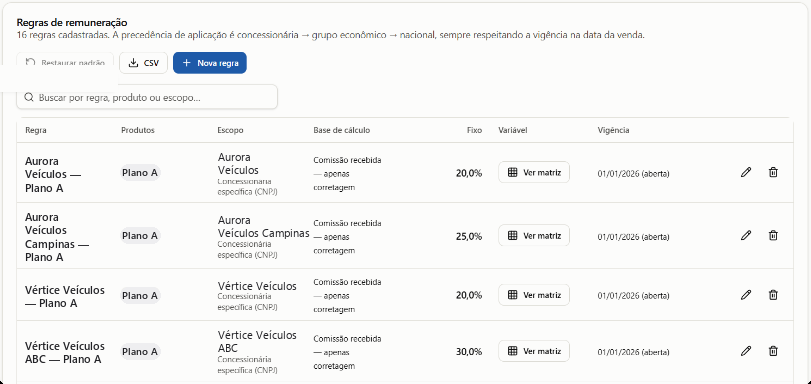Click the Vigência column header

point(613,130)
